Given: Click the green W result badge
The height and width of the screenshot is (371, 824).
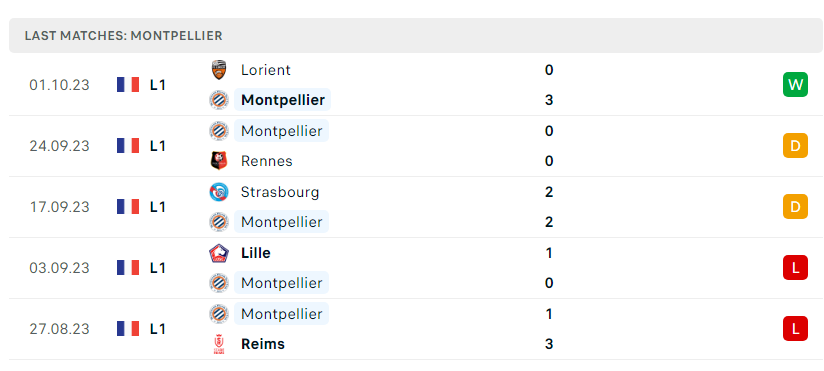Looking at the screenshot, I should click(795, 85).
